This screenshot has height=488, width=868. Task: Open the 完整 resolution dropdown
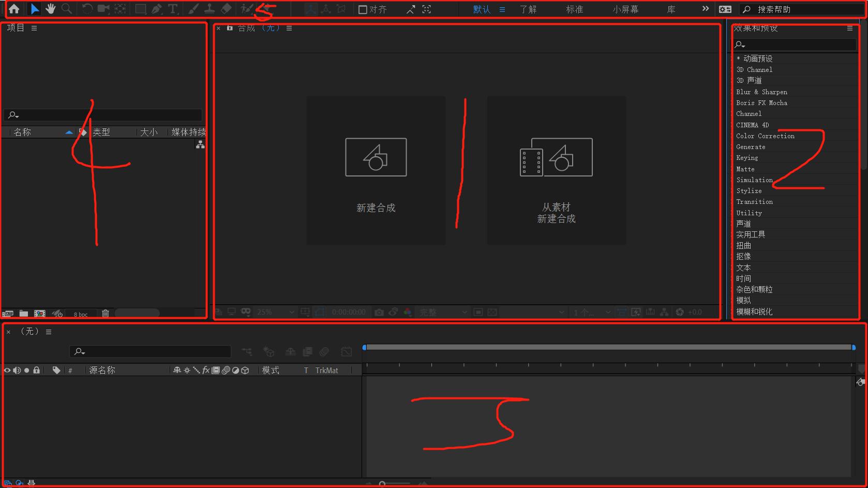coord(443,312)
